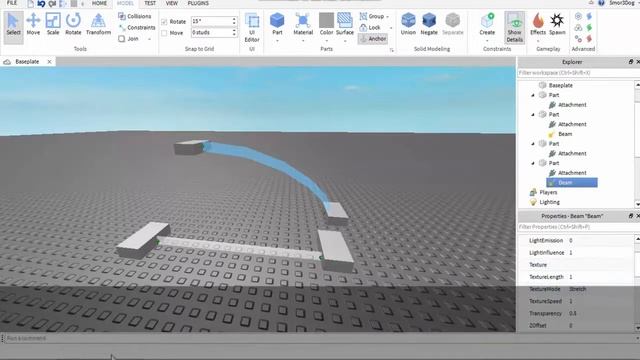
Task: Close the Baseplate document tab
Action: point(49,62)
